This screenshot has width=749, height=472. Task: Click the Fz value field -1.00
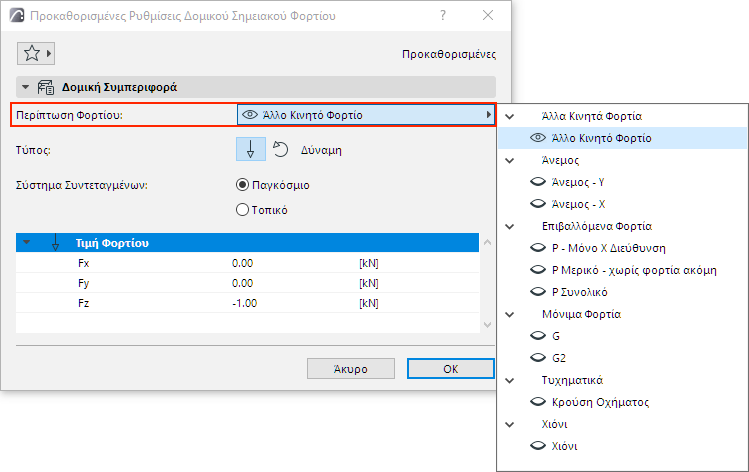pos(244,303)
